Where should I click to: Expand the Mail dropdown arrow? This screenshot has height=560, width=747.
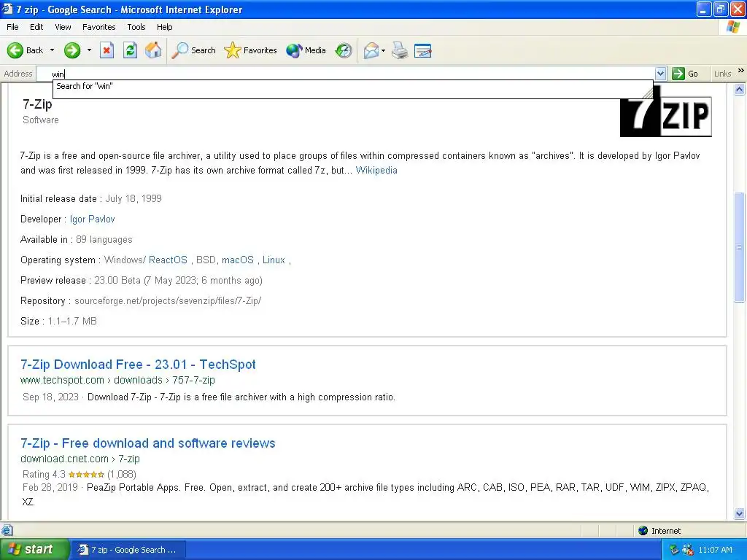[x=384, y=50]
